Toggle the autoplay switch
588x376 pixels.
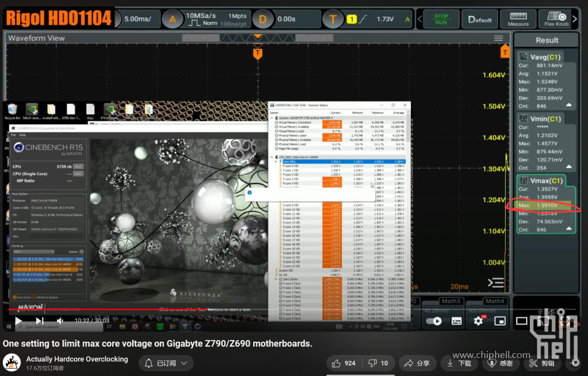click(x=434, y=321)
